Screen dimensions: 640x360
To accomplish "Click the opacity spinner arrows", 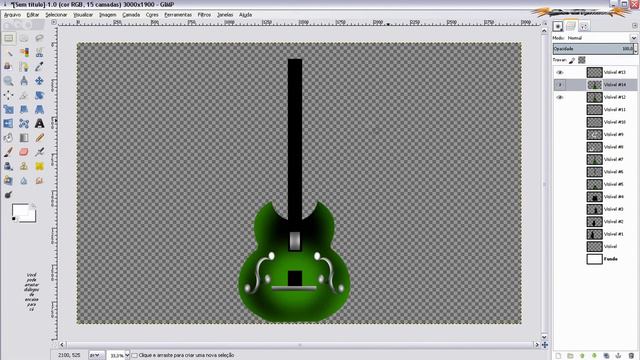I will tap(636, 49).
